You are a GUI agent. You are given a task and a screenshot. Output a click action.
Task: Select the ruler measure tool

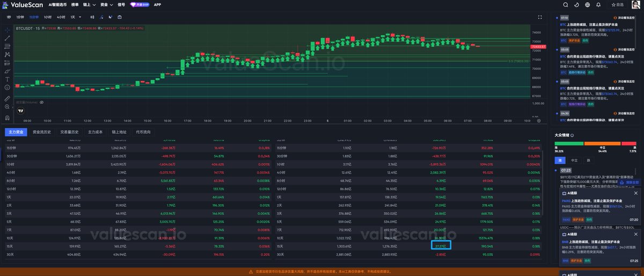coord(8,98)
